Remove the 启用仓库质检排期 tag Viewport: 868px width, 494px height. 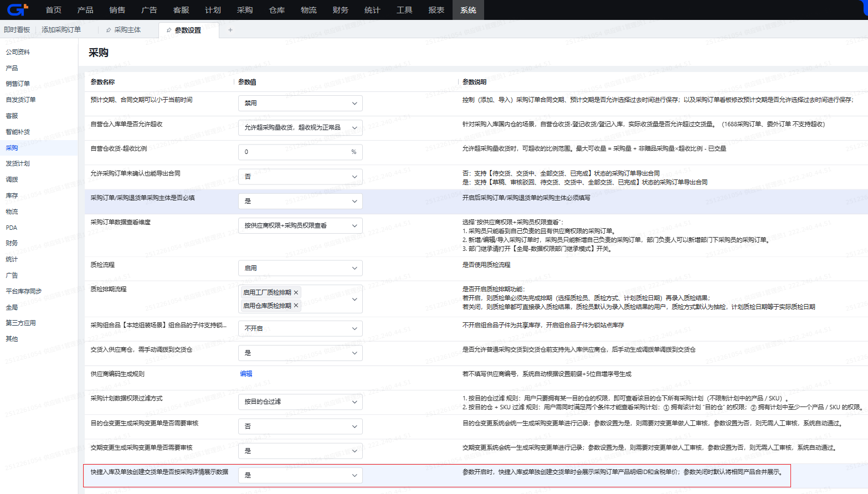pos(296,306)
